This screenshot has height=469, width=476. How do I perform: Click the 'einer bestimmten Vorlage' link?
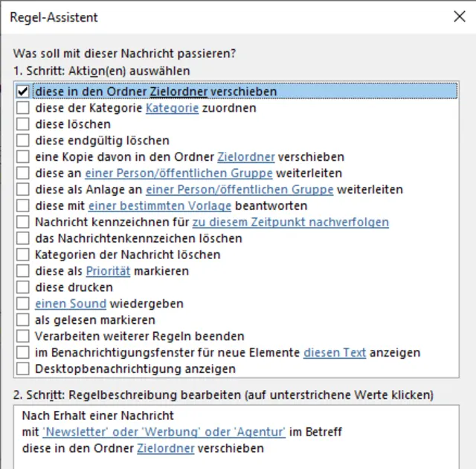(x=160, y=205)
